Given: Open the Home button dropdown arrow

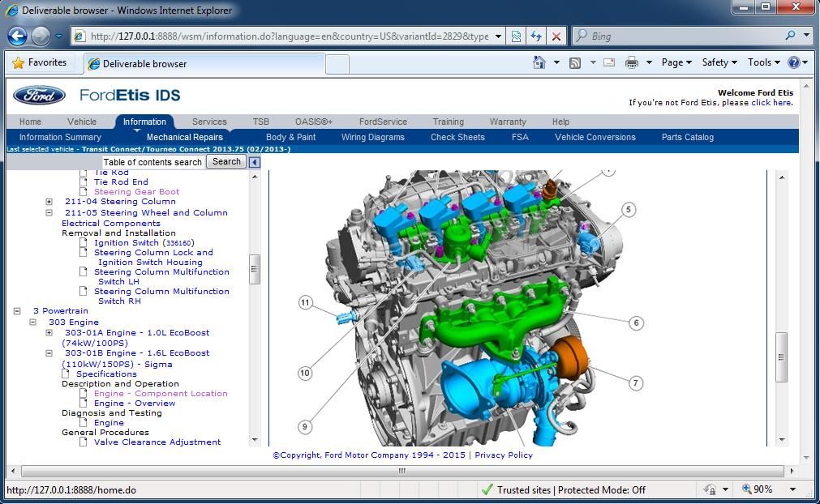Looking at the screenshot, I should point(557,62).
